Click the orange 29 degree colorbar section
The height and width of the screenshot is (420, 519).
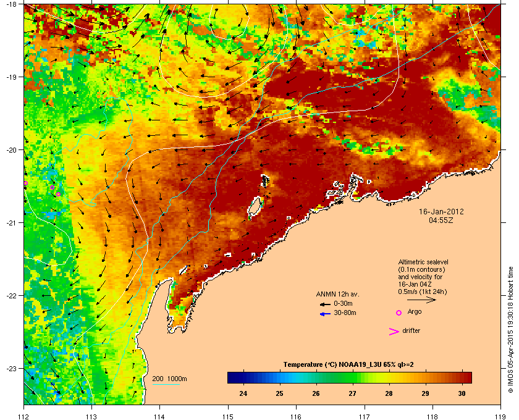tap(425, 377)
